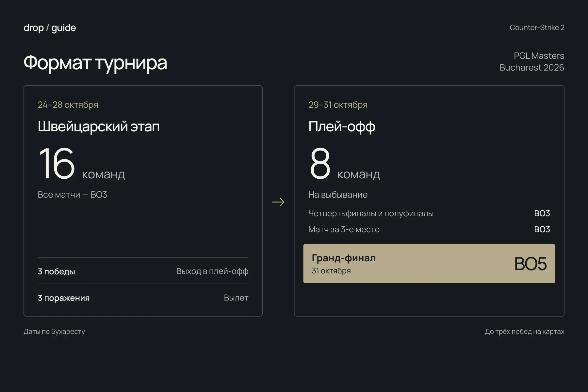
Task: Click the '3 победы' row label
Action: click(x=56, y=271)
